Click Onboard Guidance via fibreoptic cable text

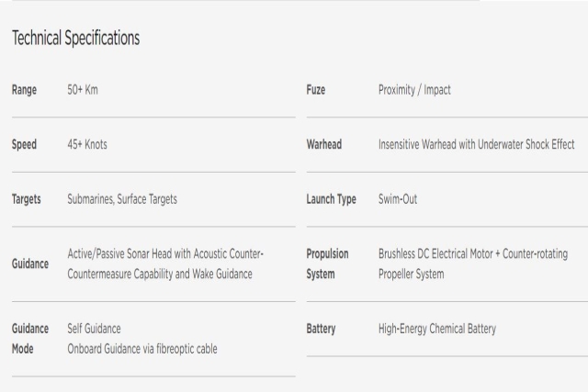(142, 349)
